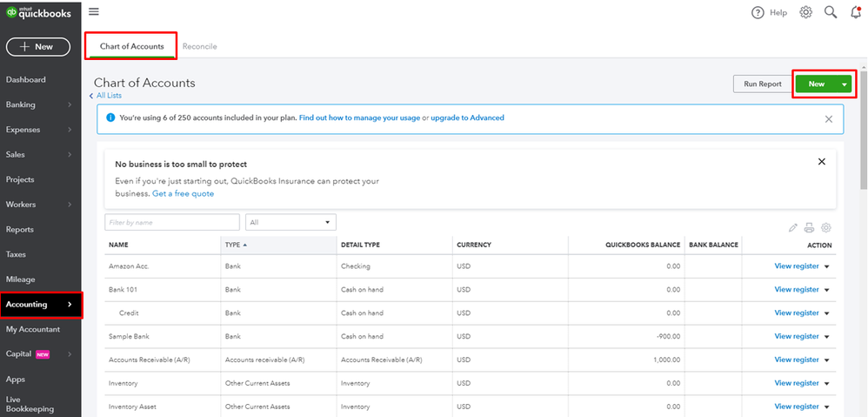
Task: View register for Inventory account
Action: [796, 383]
